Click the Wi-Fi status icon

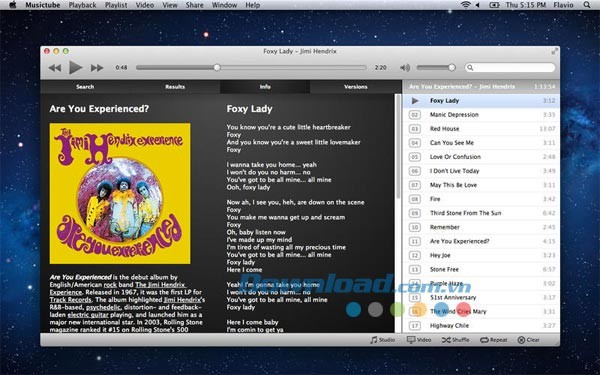466,5
